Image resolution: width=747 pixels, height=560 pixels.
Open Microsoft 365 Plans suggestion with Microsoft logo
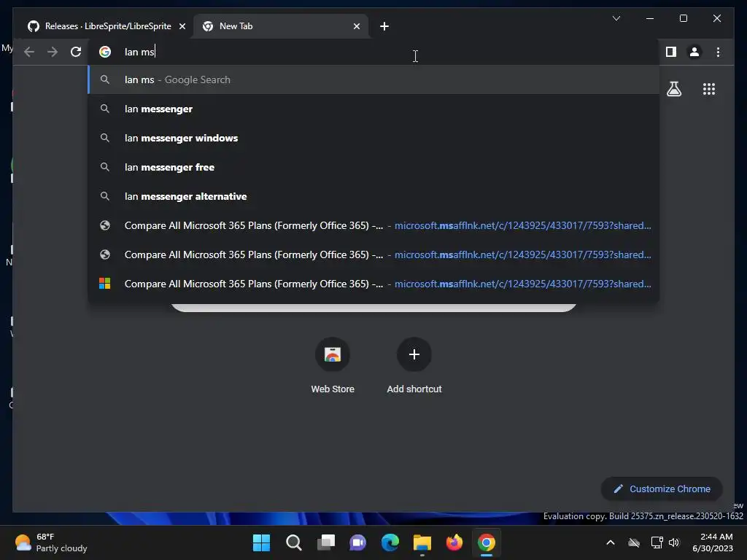point(374,284)
